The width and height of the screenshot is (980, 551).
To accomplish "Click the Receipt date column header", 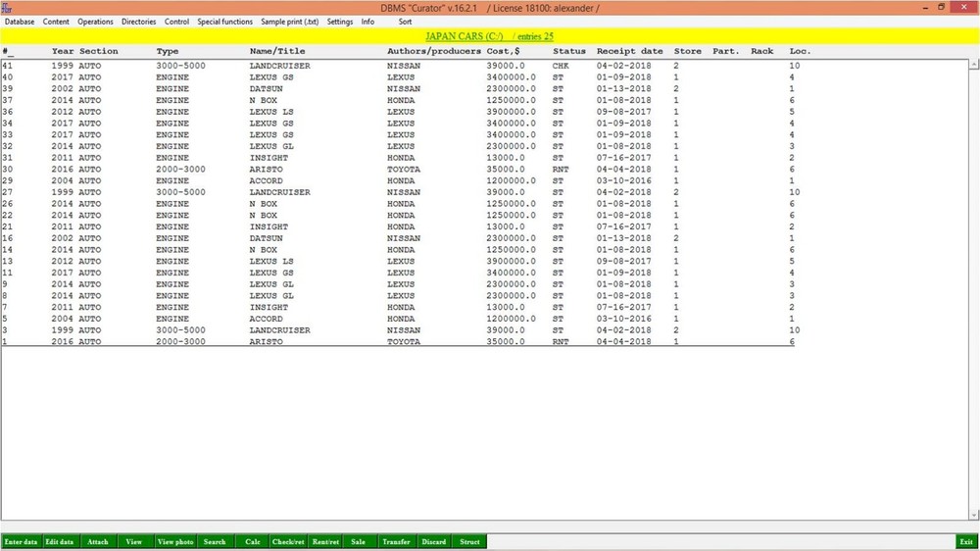I will pyautogui.click(x=629, y=51).
